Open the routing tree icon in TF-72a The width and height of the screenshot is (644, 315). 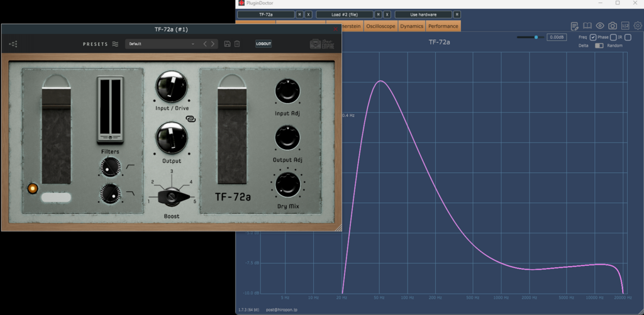(13, 44)
